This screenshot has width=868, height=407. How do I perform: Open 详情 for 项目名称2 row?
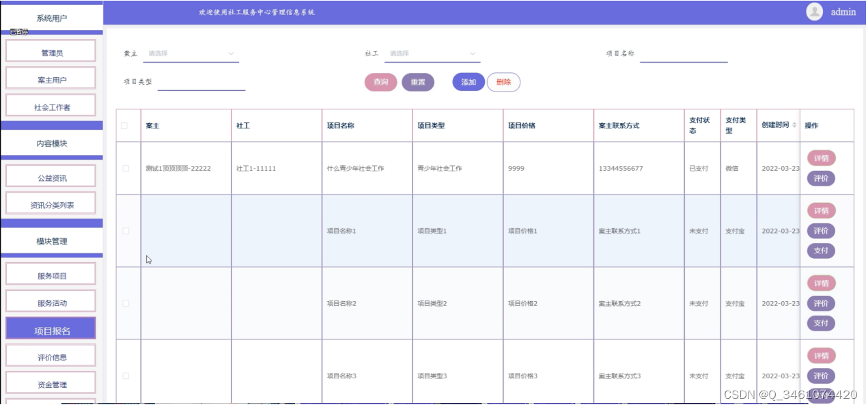point(822,283)
